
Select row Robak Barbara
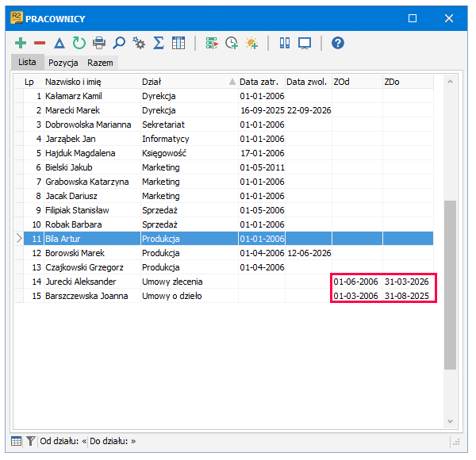(224, 224)
